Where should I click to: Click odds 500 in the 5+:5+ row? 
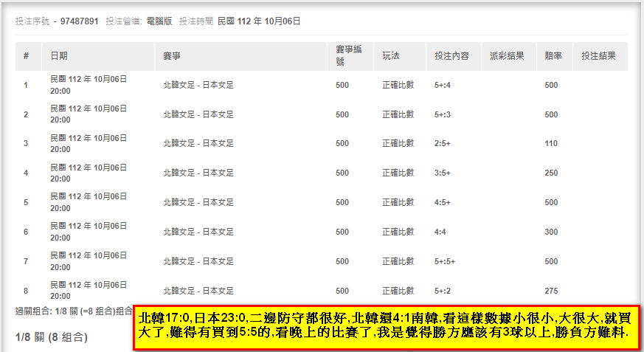[551, 262]
